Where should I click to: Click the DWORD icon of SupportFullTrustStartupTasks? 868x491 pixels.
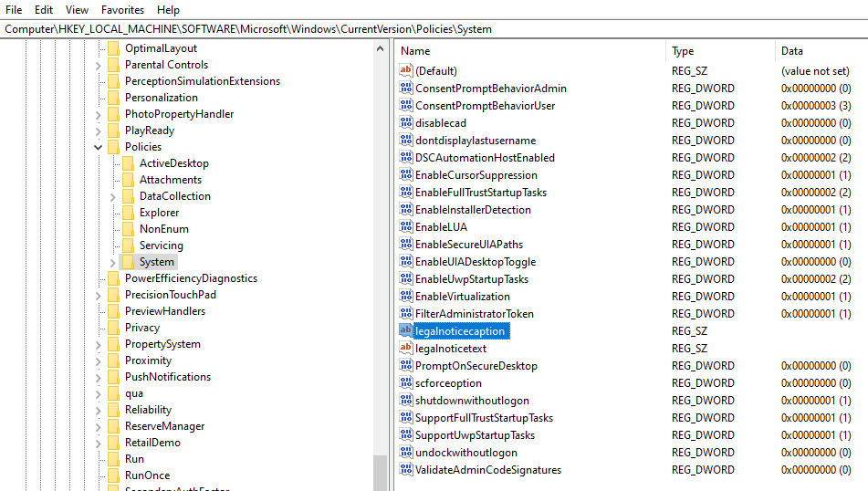[x=406, y=417]
